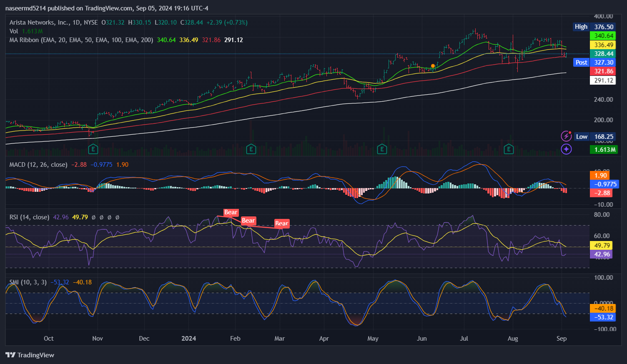Viewport: 627px width, 364px height.
Task: Click the High 376.50 price label
Action: coord(594,27)
